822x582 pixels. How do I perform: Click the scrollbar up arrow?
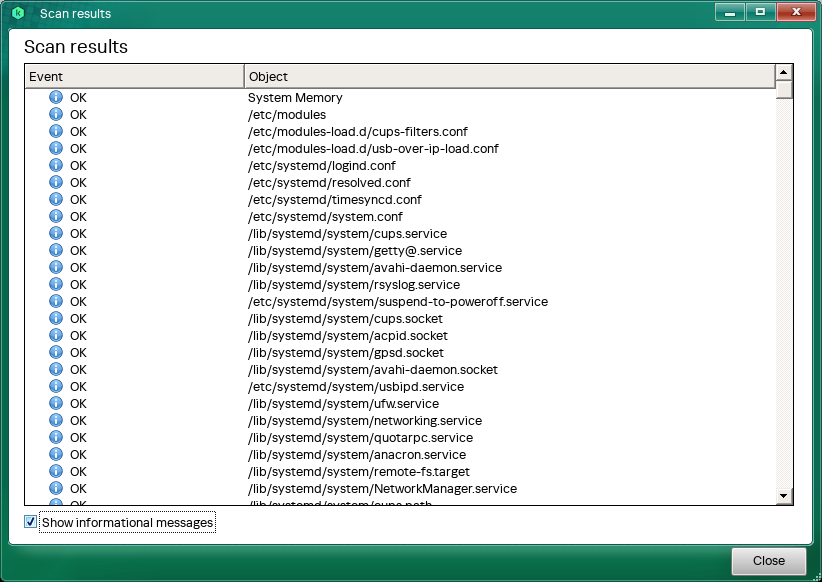tap(784, 72)
